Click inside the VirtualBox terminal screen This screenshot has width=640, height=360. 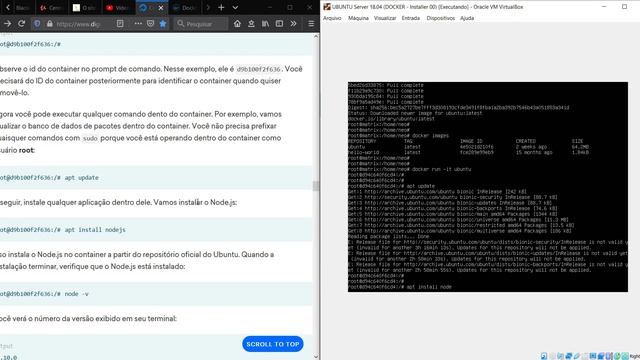click(488, 187)
